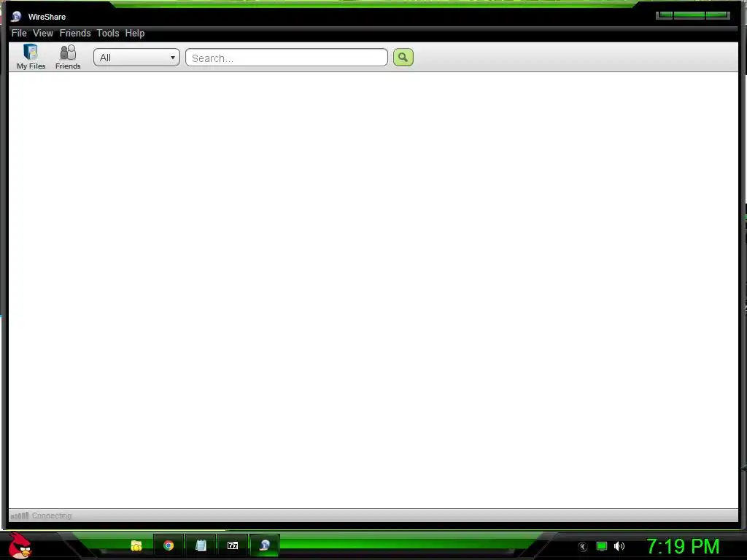Image resolution: width=747 pixels, height=560 pixels.
Task: Show hidden tray icons arrow
Action: pyautogui.click(x=583, y=547)
